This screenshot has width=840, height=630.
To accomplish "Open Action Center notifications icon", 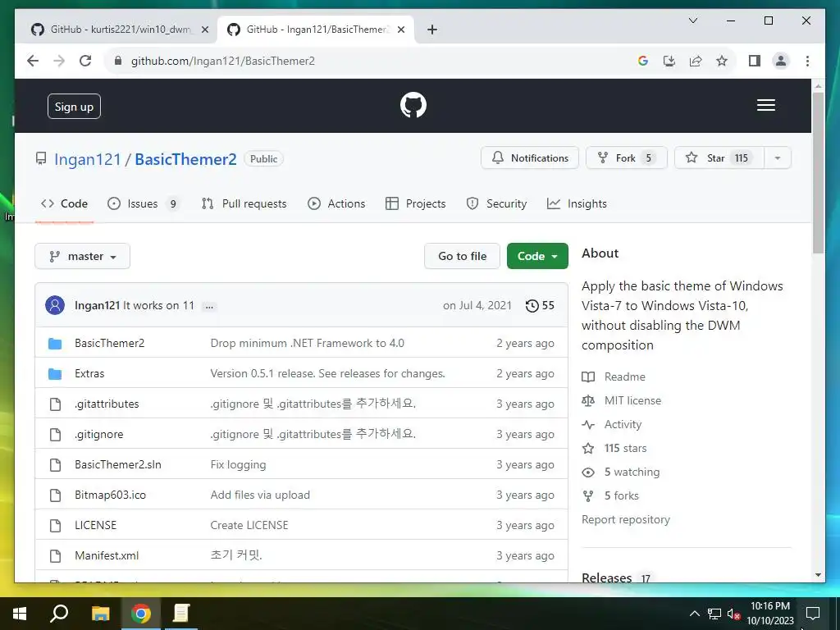I will click(x=813, y=614).
